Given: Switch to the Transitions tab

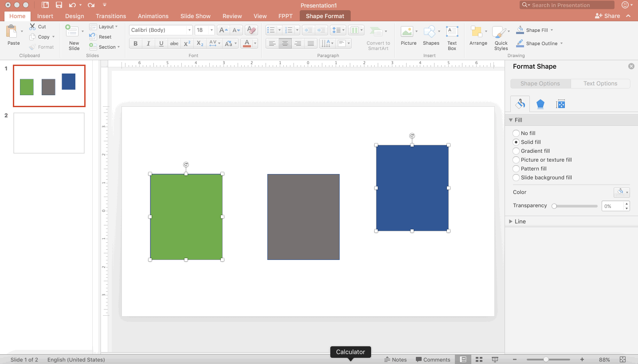Looking at the screenshot, I should pos(110,16).
